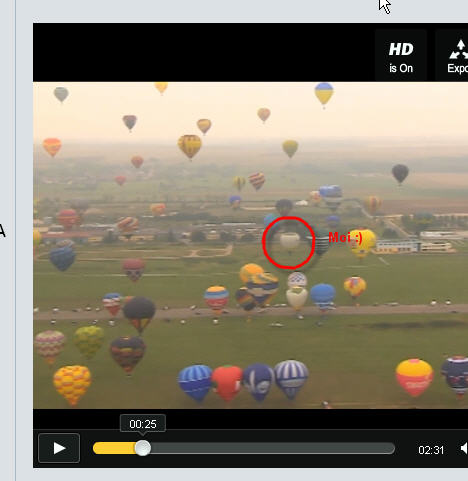Toggle the HD is On setting
Image resolution: width=468 pixels, height=481 pixels.
pos(401,56)
